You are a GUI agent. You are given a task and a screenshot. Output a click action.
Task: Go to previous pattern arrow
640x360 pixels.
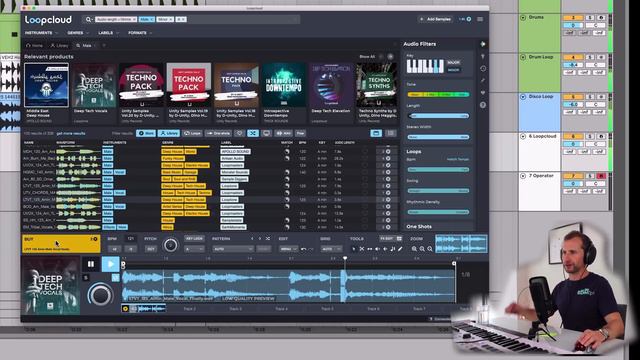[252, 238]
